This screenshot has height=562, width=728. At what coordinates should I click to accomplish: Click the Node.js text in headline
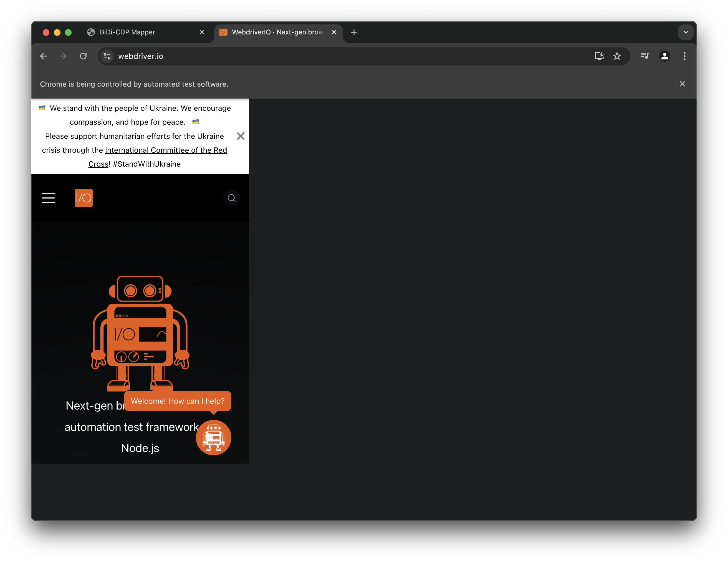140,448
